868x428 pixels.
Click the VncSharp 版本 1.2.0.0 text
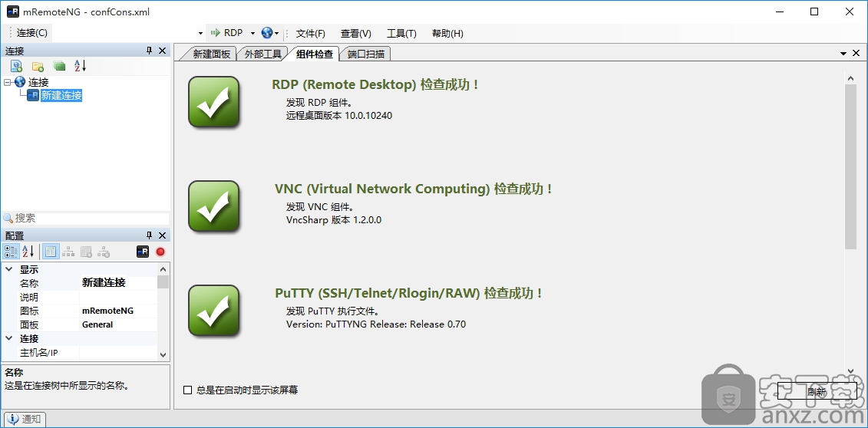[x=334, y=219]
